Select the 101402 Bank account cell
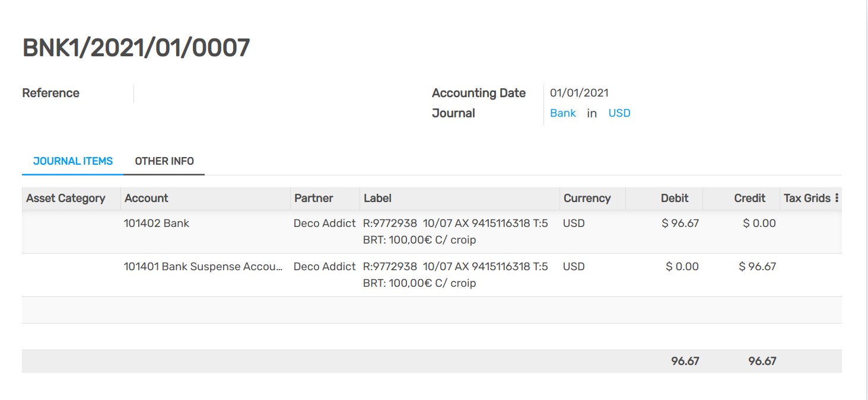868x400 pixels. coord(157,223)
